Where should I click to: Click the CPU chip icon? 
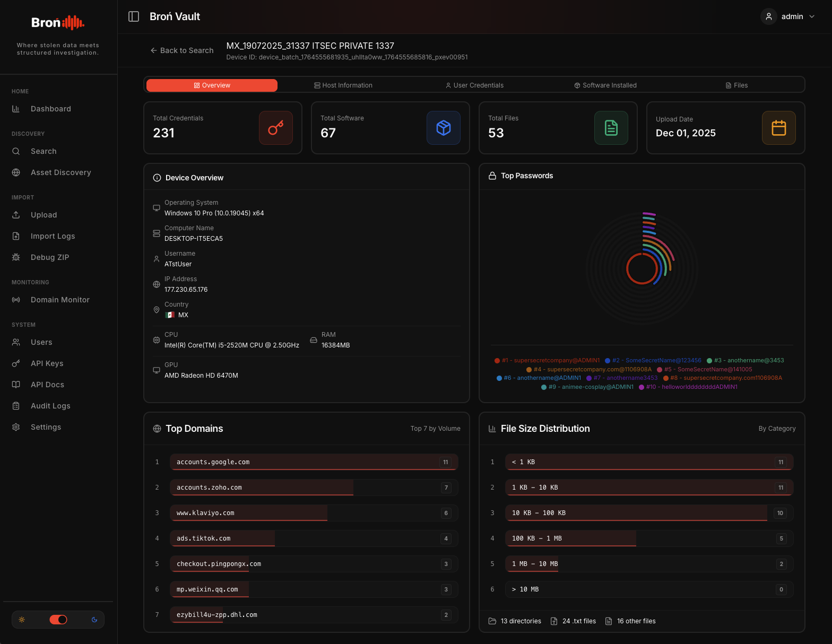click(x=157, y=340)
